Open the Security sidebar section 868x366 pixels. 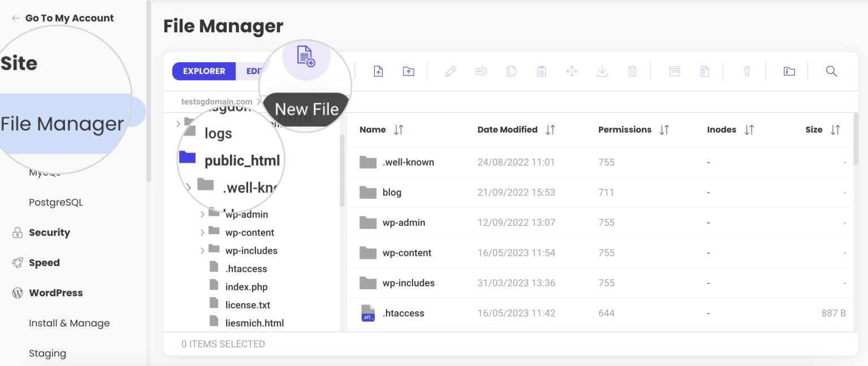click(x=49, y=233)
